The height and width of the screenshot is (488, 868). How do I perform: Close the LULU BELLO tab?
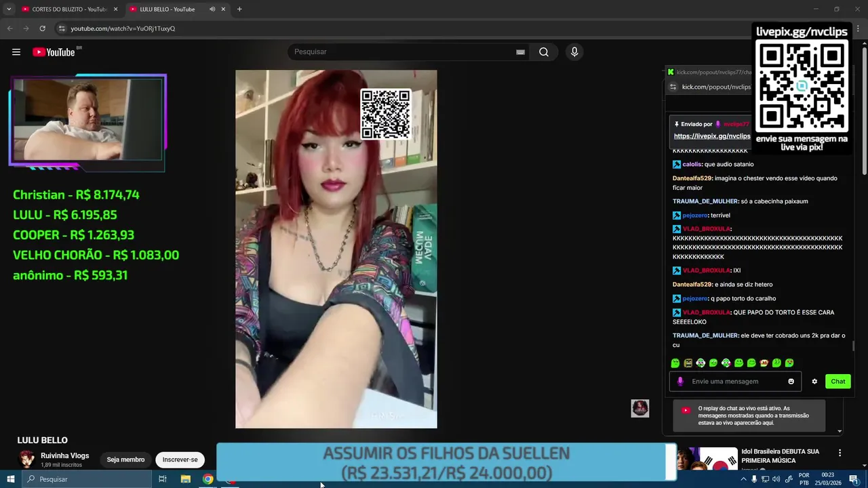pyautogui.click(x=223, y=9)
